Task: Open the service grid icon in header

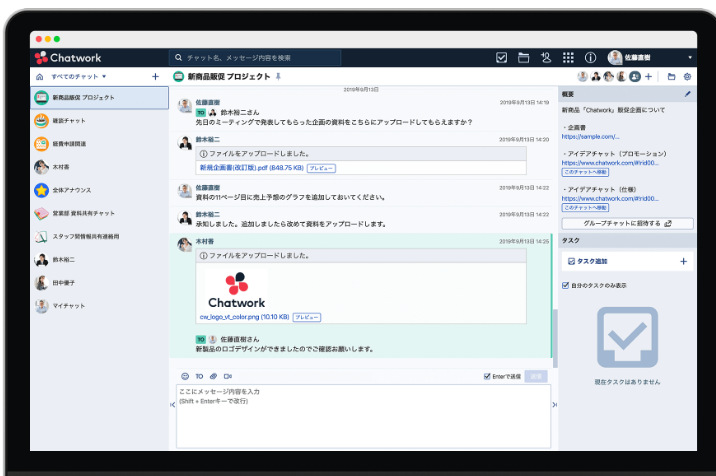Action: (x=568, y=58)
